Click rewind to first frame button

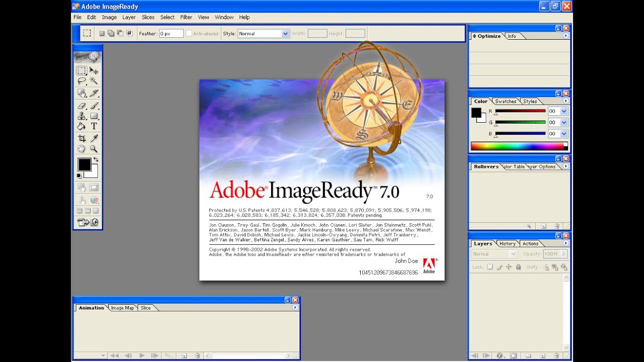click(115, 355)
